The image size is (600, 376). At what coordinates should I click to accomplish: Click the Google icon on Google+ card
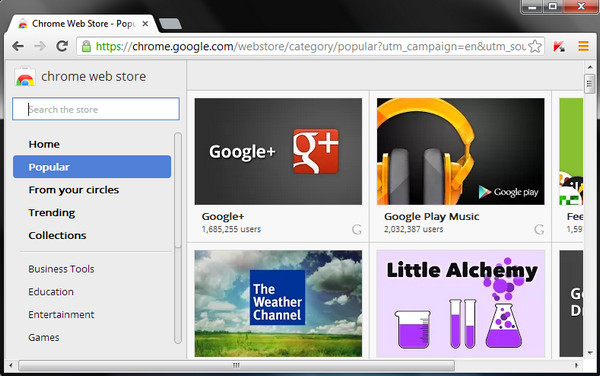click(x=357, y=229)
